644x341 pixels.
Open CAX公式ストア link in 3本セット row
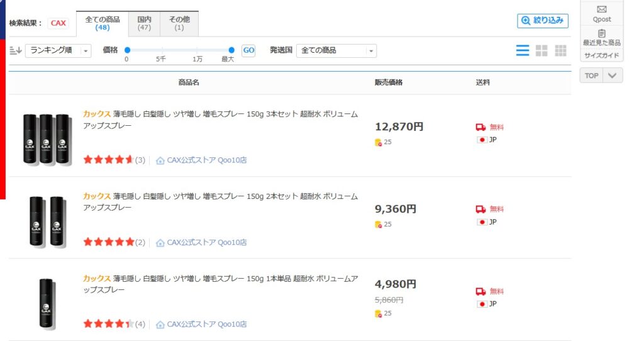pyautogui.click(x=206, y=160)
